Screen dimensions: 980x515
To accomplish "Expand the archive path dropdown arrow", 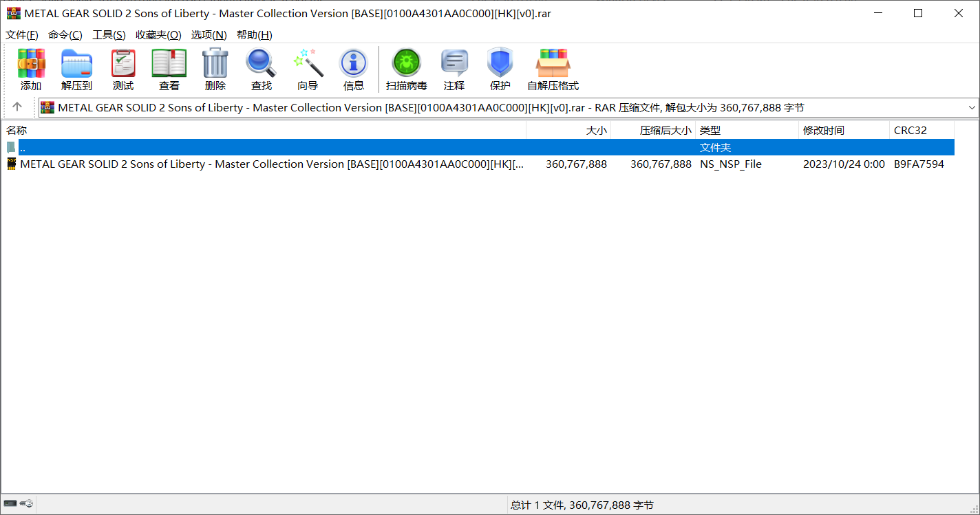I will (972, 107).
